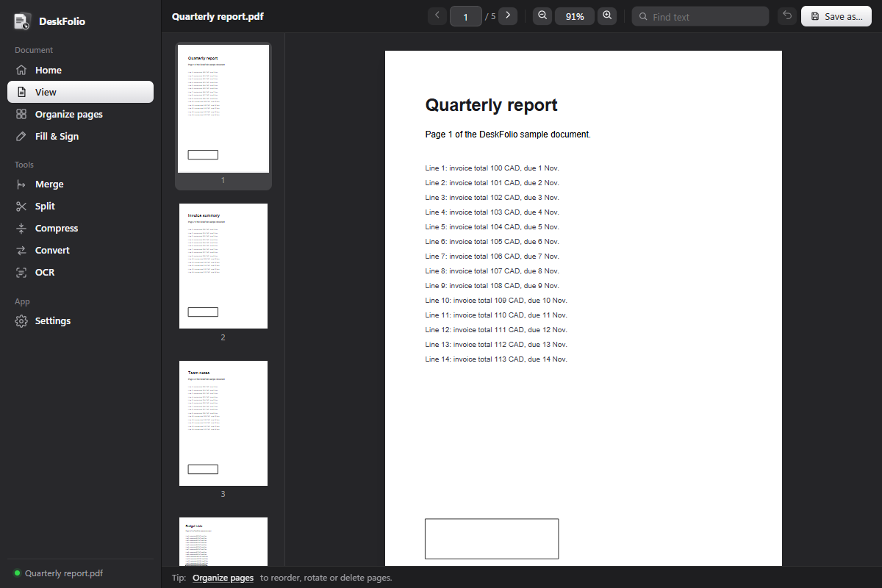Click the Split scissors icon

click(21, 207)
